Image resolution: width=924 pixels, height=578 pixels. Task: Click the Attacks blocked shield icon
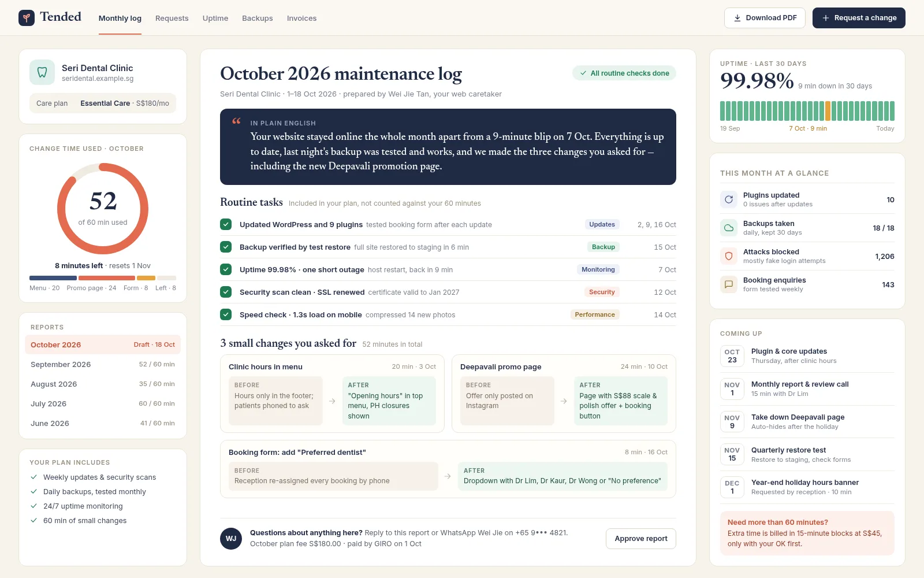(x=729, y=256)
